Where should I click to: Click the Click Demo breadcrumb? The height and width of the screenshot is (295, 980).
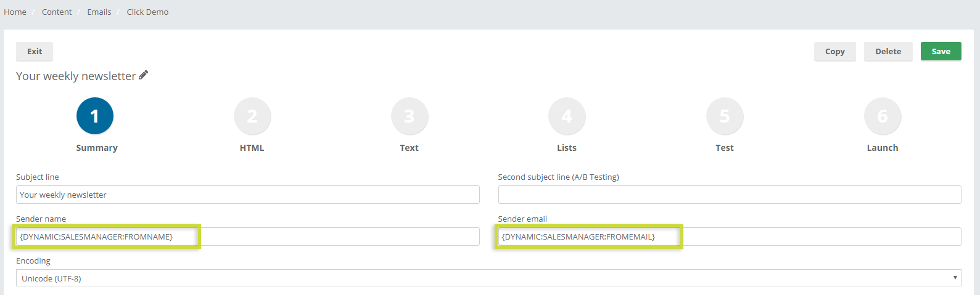tap(147, 12)
